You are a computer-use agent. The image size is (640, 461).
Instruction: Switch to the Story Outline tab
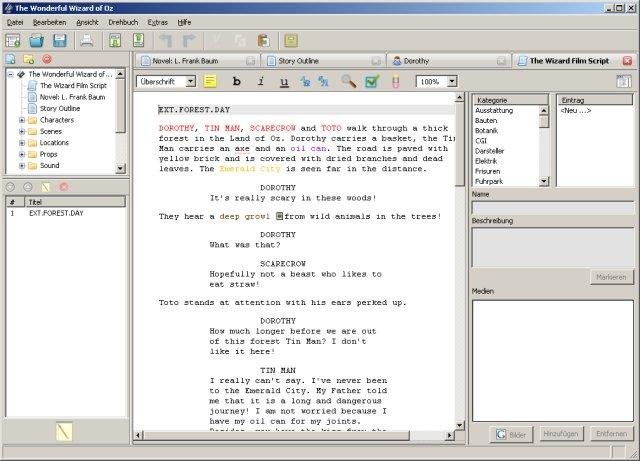click(323, 61)
